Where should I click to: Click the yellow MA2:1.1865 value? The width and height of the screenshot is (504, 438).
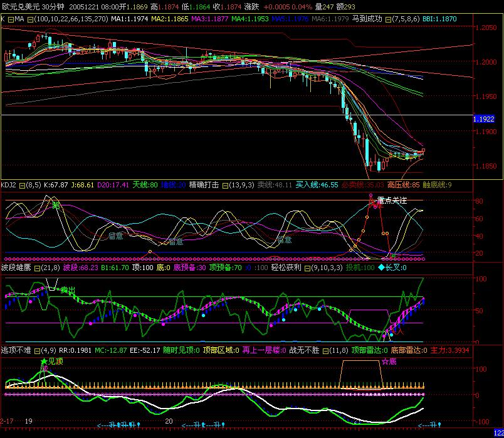point(170,19)
